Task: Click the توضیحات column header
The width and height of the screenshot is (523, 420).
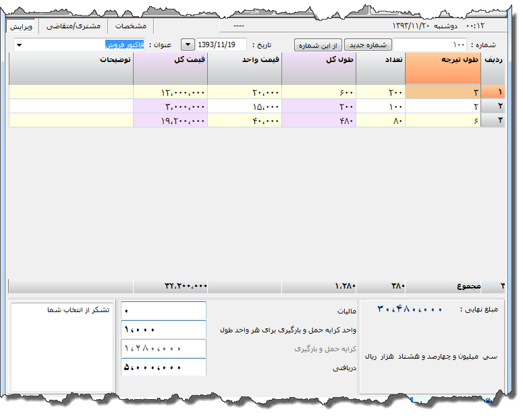Action: pos(71,60)
